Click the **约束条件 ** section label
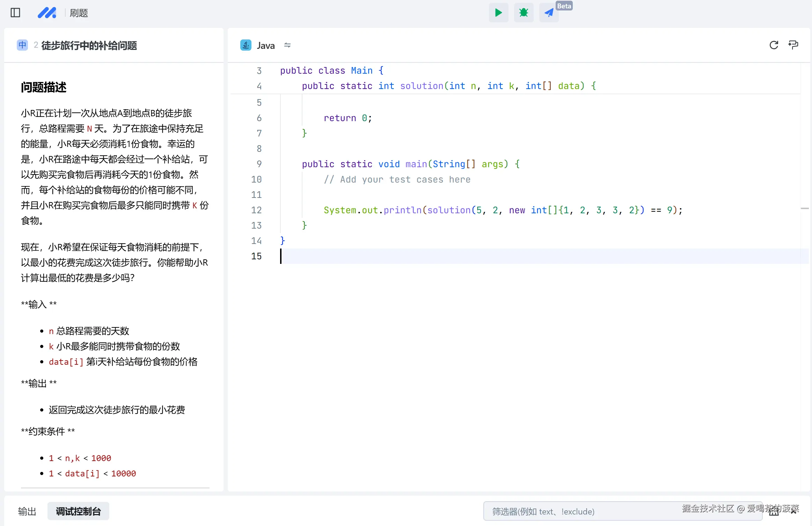812x526 pixels. [x=48, y=431]
